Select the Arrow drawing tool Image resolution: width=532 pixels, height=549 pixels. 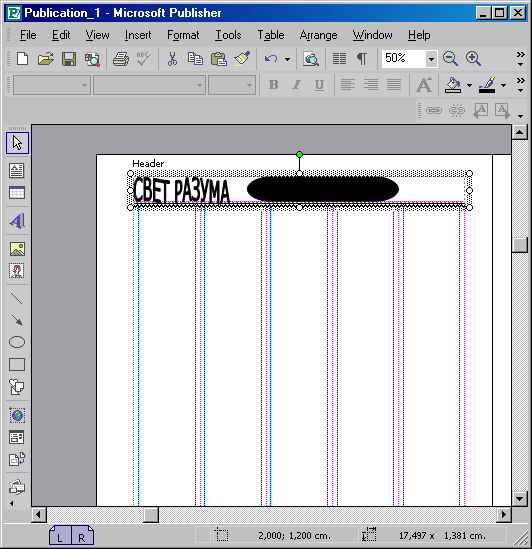click(17, 320)
